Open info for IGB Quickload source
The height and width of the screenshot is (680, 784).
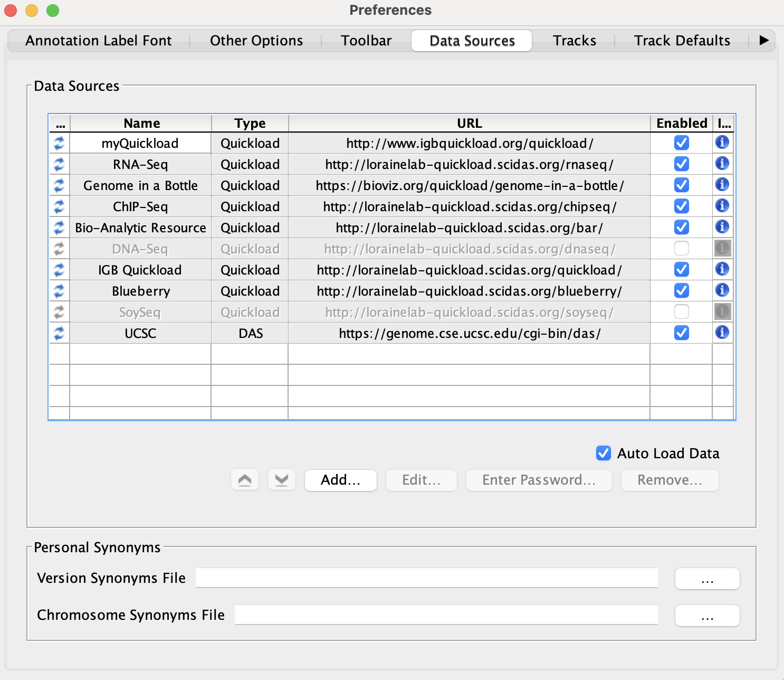pyautogui.click(x=722, y=269)
